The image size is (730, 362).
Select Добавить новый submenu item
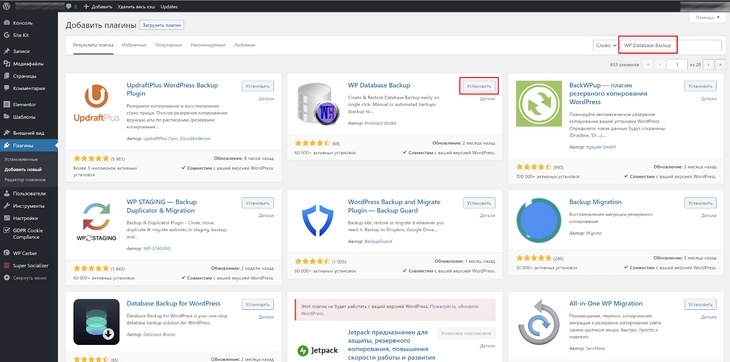click(x=23, y=169)
